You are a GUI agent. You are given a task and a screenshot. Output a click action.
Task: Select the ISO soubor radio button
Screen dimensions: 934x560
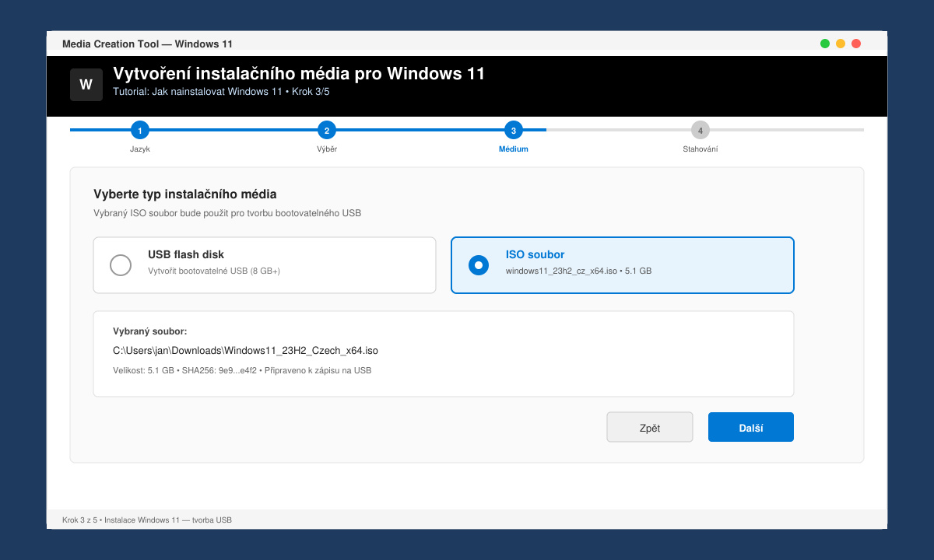click(x=479, y=265)
